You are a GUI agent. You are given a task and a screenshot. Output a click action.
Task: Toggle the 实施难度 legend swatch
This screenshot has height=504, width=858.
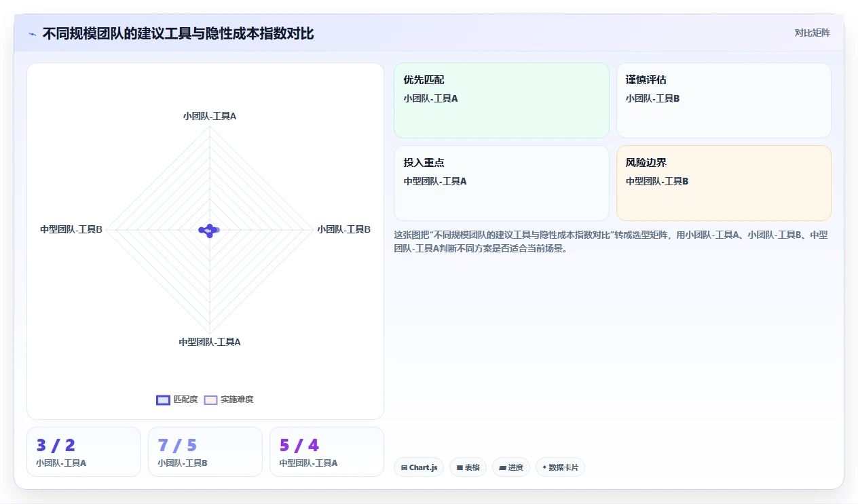[210, 400]
